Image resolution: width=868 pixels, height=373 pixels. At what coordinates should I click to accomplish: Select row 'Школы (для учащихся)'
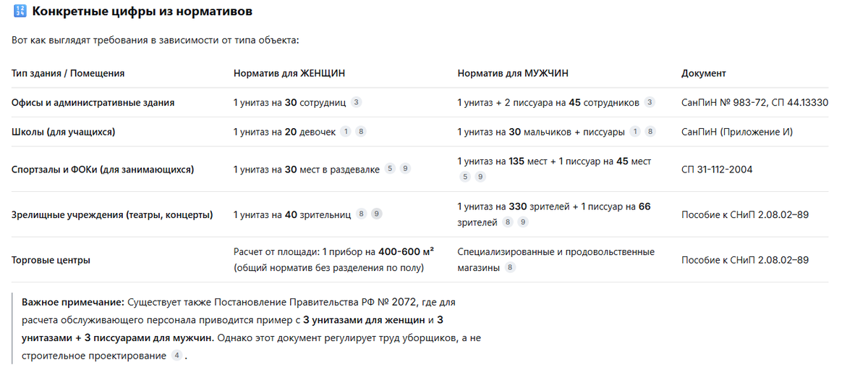[420, 132]
